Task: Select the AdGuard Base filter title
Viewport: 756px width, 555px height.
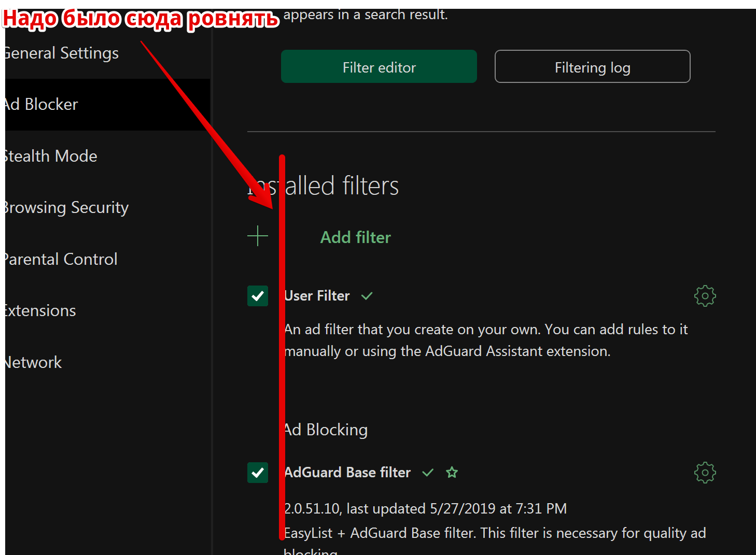Action: coord(348,473)
